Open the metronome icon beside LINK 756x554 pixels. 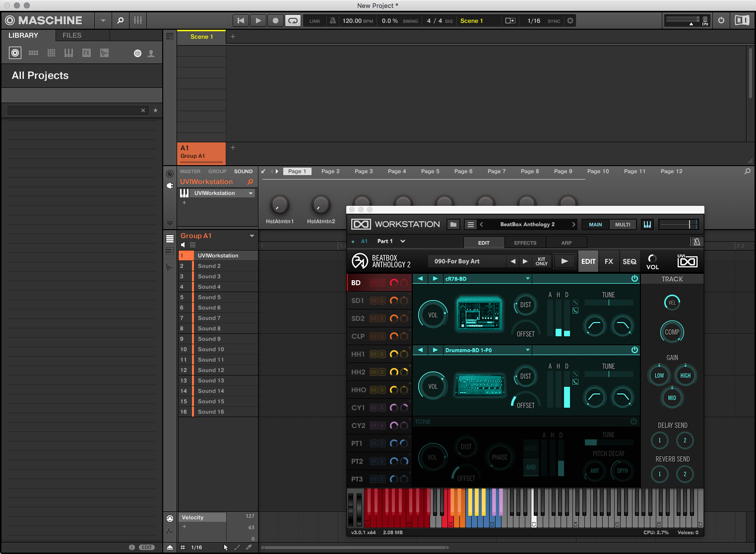[333, 21]
